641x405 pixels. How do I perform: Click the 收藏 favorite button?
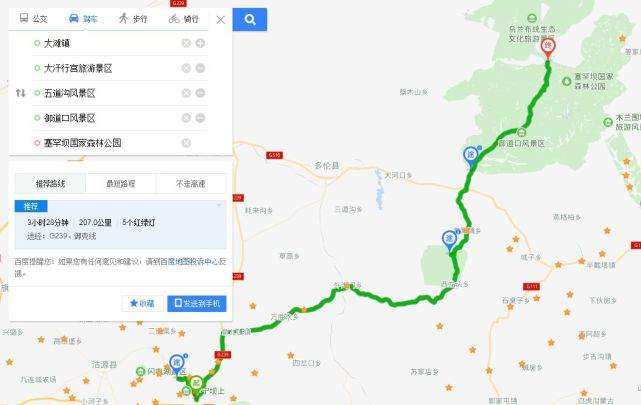click(x=142, y=303)
